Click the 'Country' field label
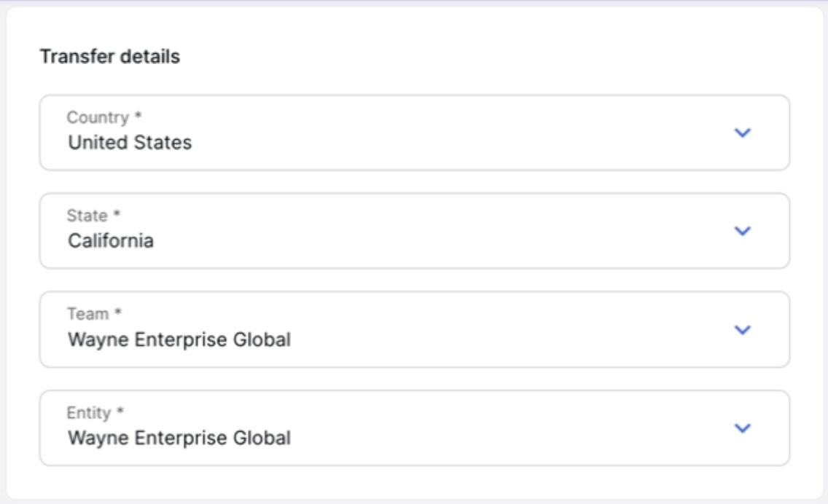828x504 pixels. coord(98,117)
